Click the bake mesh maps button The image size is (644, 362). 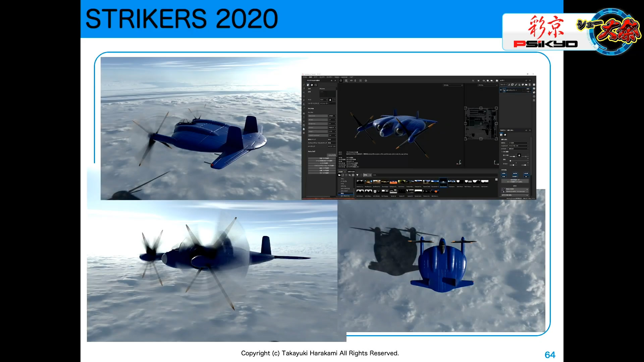tap(331, 155)
